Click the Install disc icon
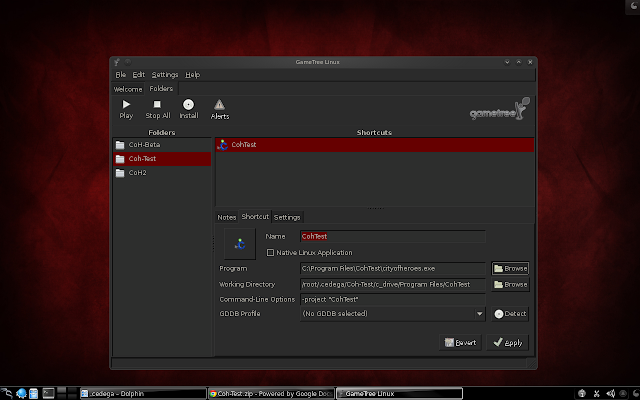Viewport: 640px width, 400px height. [x=188, y=104]
